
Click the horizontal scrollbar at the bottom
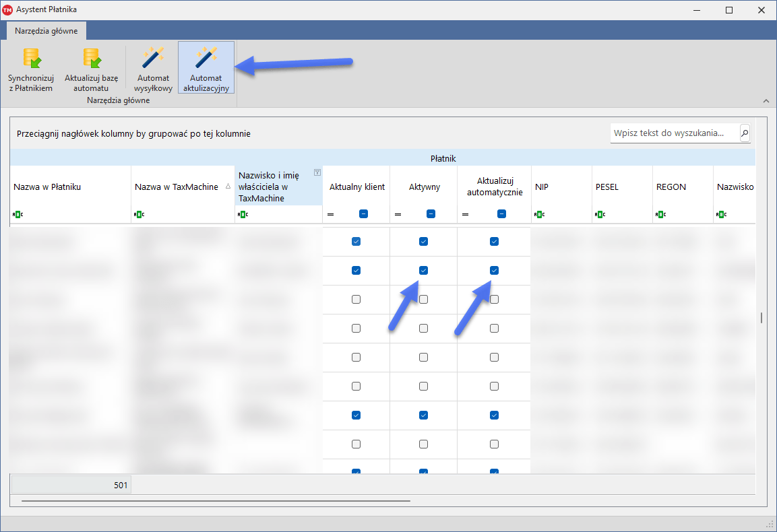tap(216, 501)
